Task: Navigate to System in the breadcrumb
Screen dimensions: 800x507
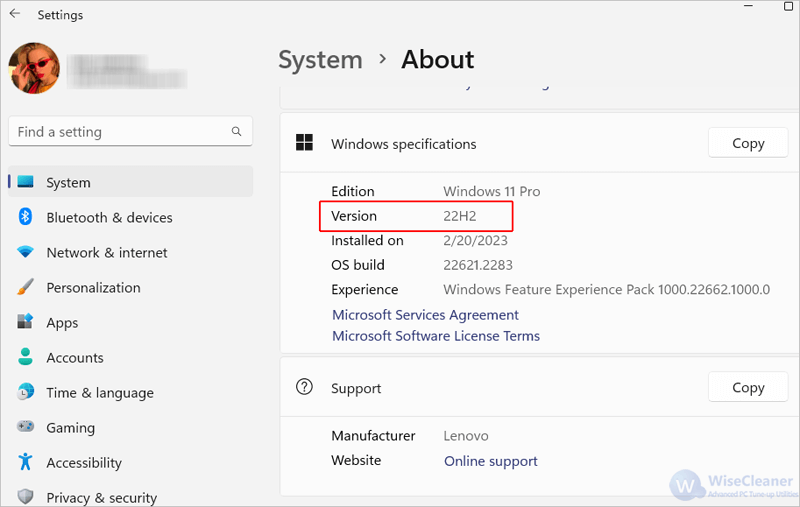Action: point(320,60)
